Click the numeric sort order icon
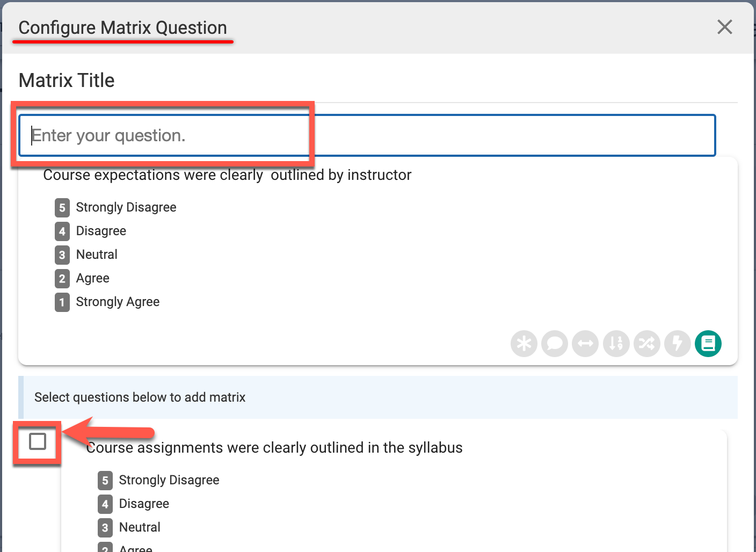Viewport: 756px width, 552px height. [616, 344]
